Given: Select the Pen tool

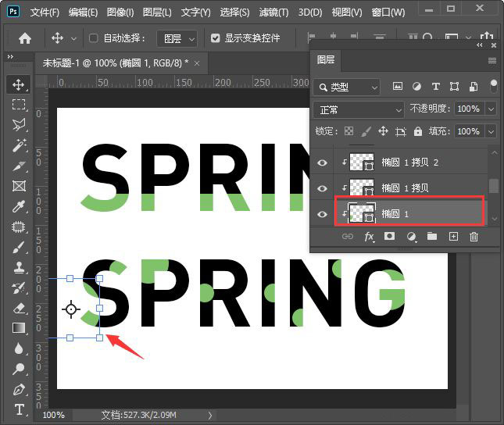Looking at the screenshot, I should point(18,390).
